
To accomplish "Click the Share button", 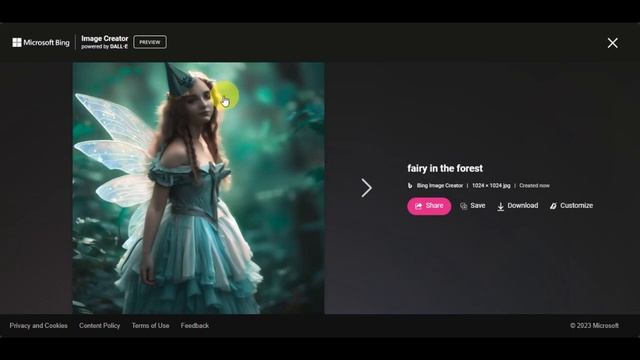I will click(429, 206).
